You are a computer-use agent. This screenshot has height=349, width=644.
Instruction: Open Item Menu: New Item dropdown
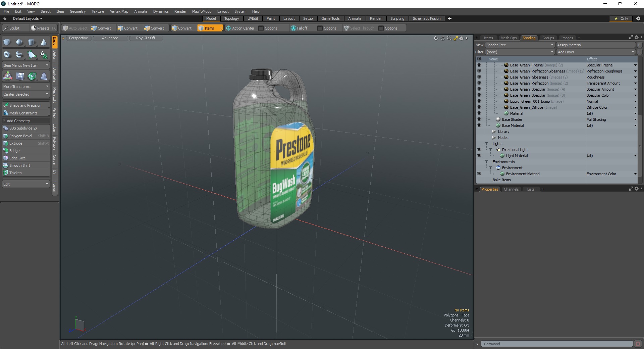(x=26, y=65)
